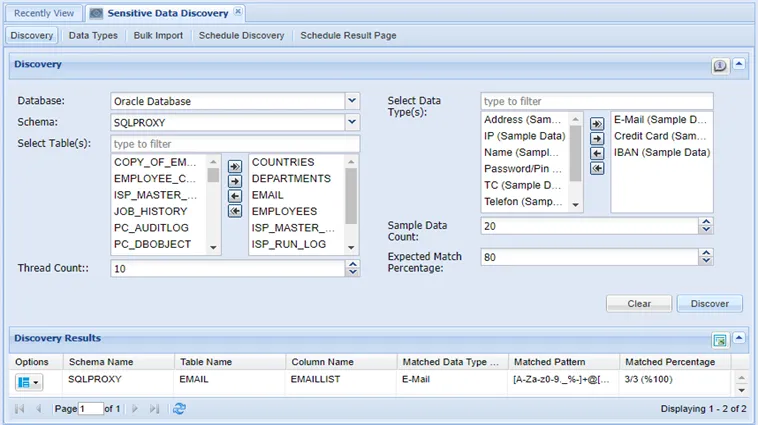
Task: Go to next results page
Action: [135, 409]
